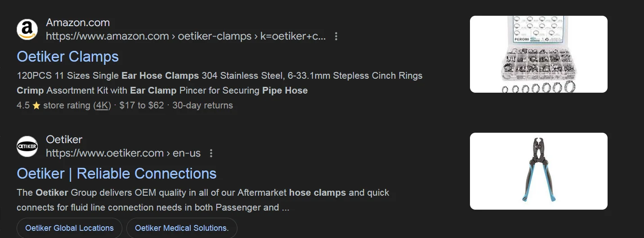The image size is (644, 238).
Task: Click the "Oetiker" site name above the URL
Action: pos(64,139)
